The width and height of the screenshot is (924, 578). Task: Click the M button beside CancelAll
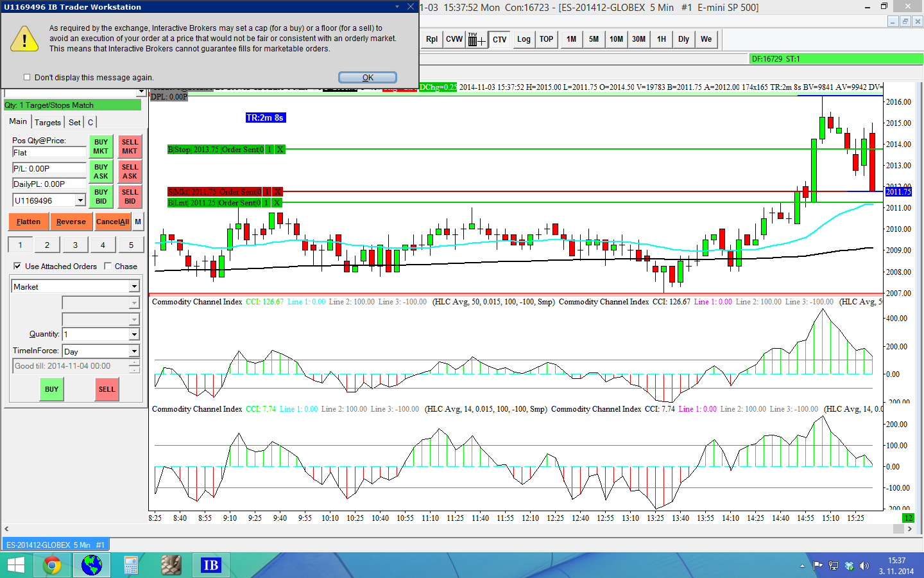(138, 222)
